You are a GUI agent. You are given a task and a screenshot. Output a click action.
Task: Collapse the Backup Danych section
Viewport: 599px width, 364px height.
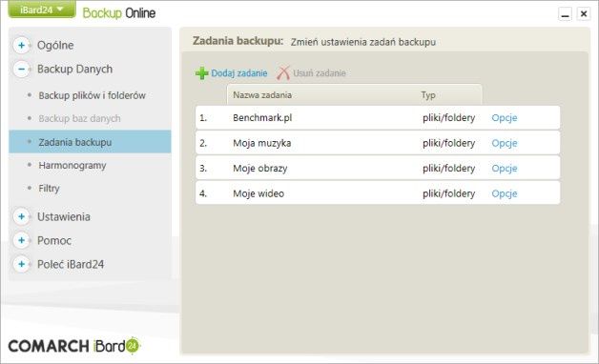[21, 69]
